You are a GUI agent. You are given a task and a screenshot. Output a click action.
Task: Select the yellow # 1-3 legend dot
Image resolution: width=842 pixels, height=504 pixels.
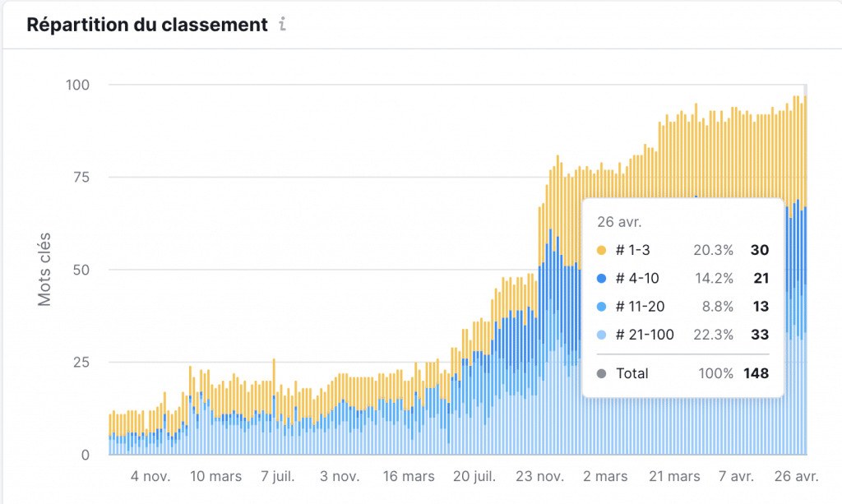click(x=599, y=250)
